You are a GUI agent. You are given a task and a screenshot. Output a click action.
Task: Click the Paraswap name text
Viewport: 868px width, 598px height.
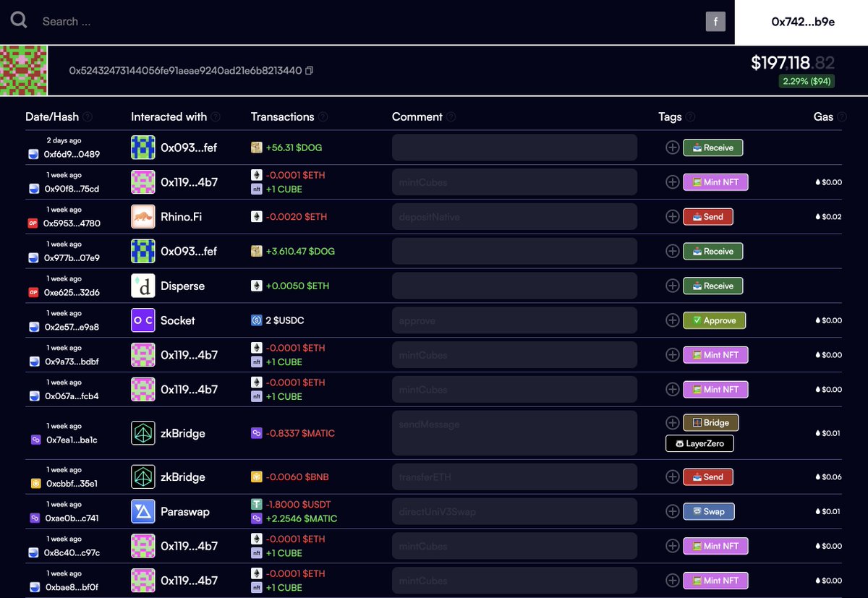coord(185,512)
